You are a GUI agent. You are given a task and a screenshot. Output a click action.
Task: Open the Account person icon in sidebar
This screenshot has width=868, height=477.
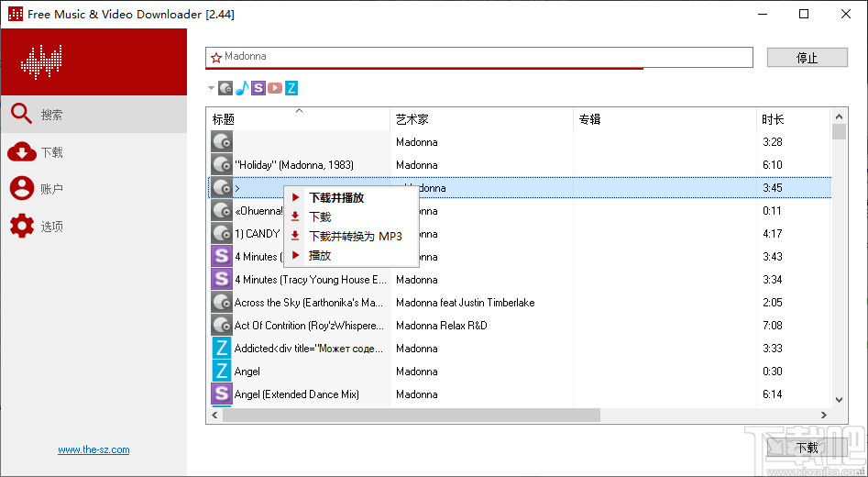(x=22, y=188)
